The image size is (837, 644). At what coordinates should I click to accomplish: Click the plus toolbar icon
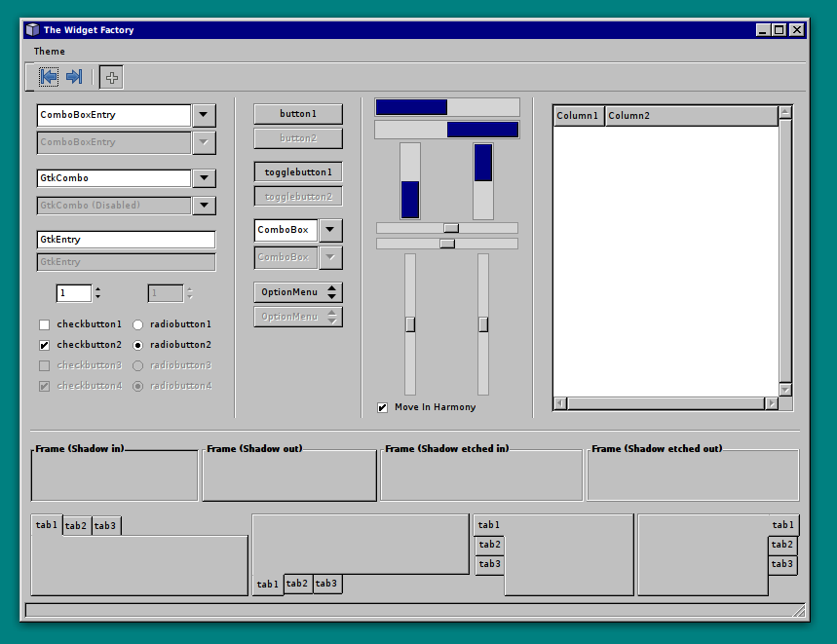(111, 77)
